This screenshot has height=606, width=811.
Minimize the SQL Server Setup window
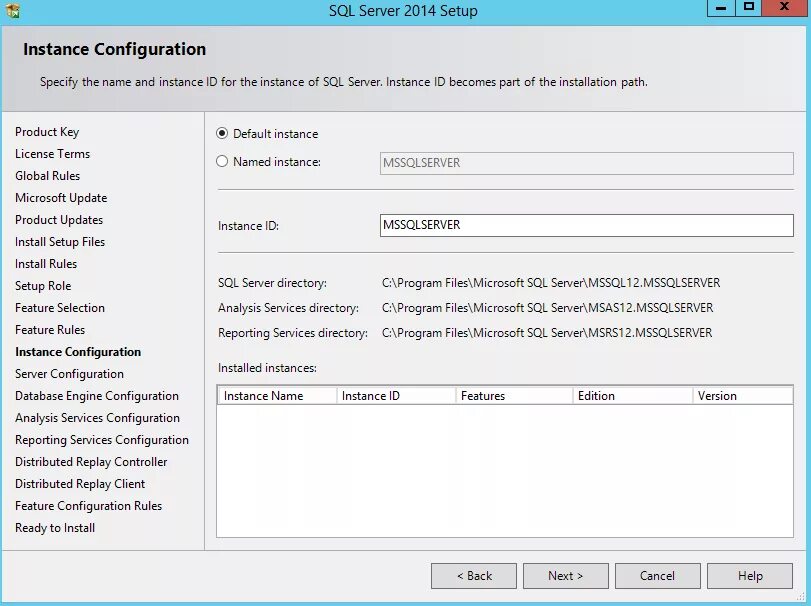pos(721,8)
